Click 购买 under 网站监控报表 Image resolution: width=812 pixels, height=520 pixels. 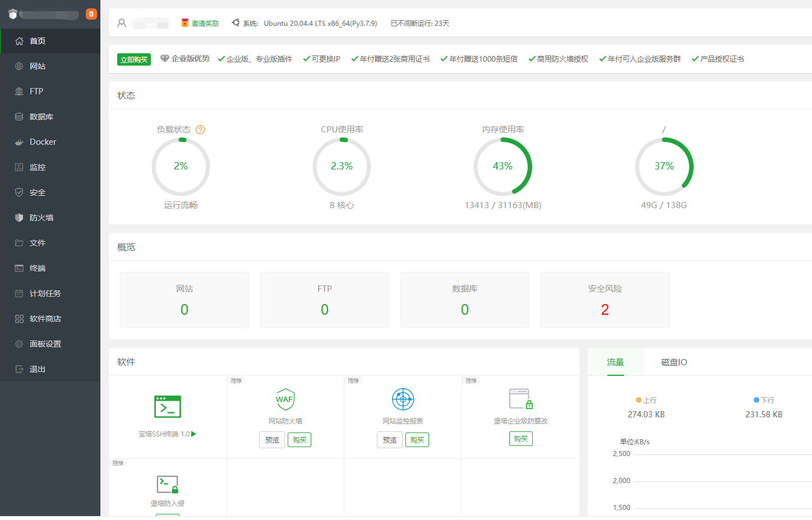point(417,440)
